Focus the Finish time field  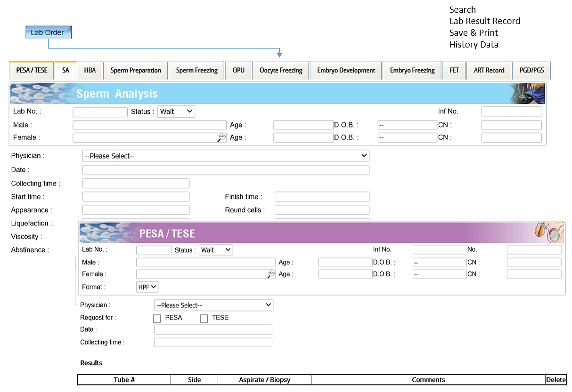click(x=322, y=197)
